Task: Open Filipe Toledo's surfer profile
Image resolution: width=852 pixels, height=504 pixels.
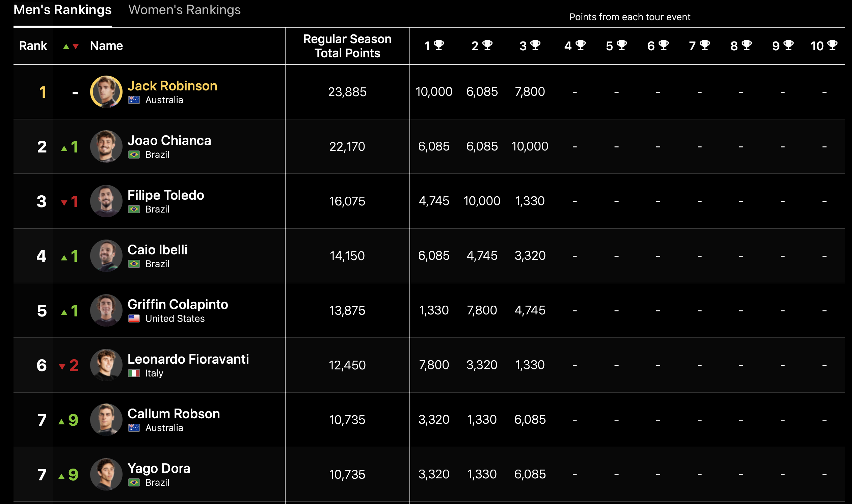Action: [165, 195]
